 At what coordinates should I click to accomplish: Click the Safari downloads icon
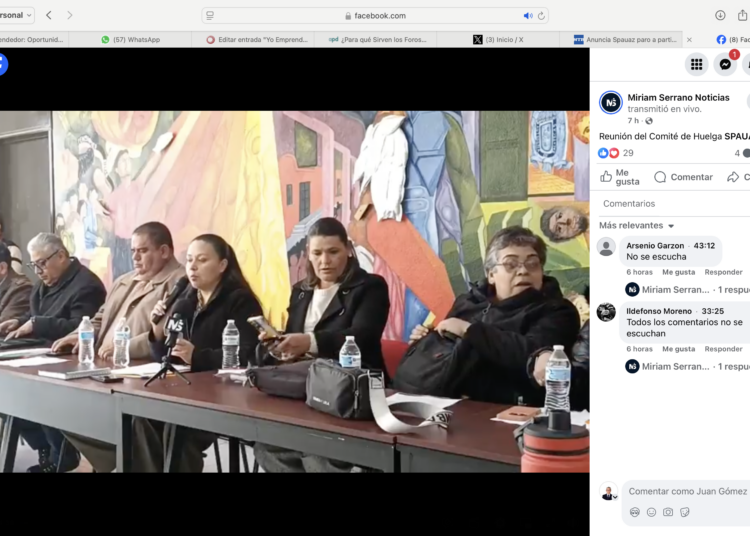click(x=720, y=15)
